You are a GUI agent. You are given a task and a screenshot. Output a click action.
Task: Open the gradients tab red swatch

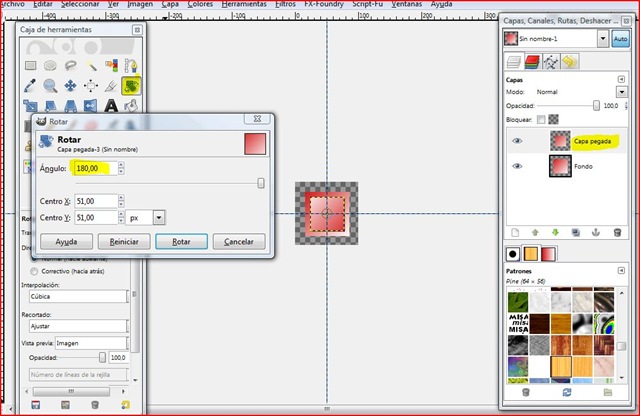[x=548, y=254]
